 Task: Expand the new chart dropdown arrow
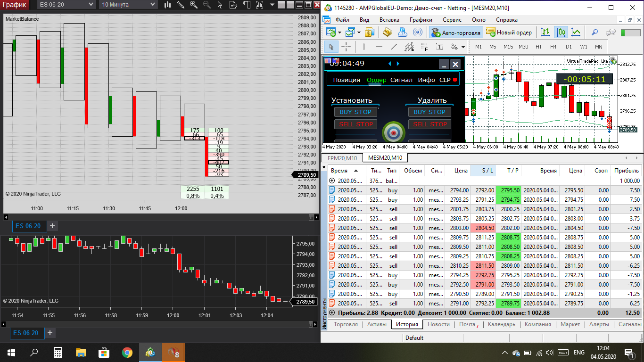click(x=340, y=33)
